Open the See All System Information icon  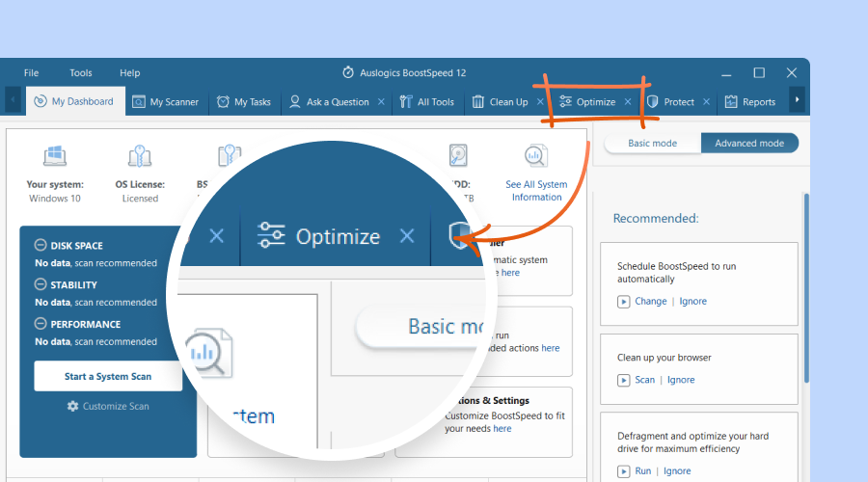click(x=536, y=156)
